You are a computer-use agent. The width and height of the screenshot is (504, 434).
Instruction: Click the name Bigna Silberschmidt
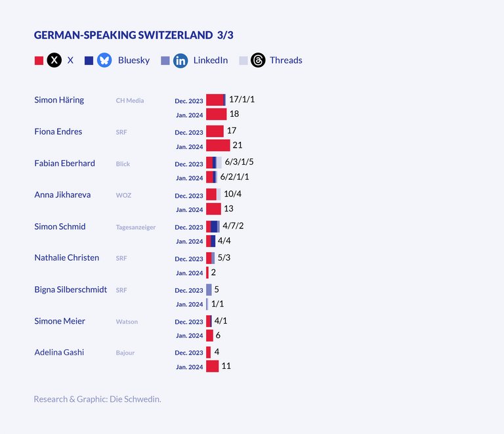(70, 290)
